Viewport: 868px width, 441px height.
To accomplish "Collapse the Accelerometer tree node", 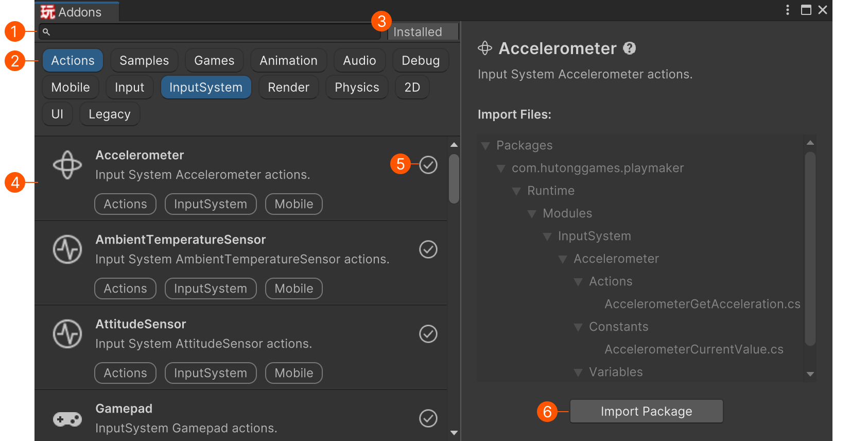I will point(562,260).
